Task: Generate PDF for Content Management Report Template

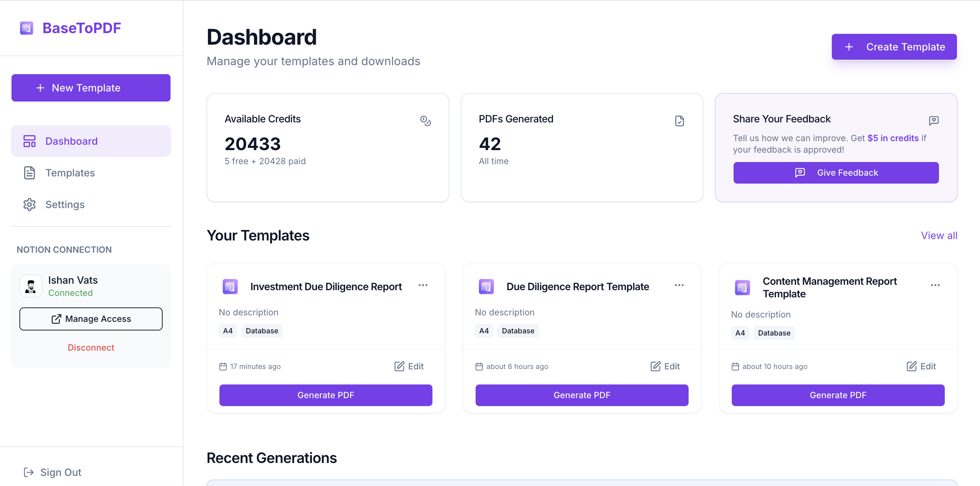Action: (838, 395)
